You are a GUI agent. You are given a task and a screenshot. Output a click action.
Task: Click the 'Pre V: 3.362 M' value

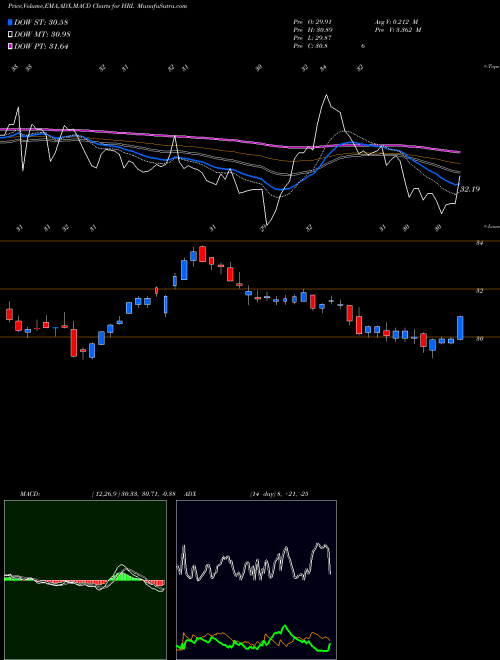click(398, 30)
